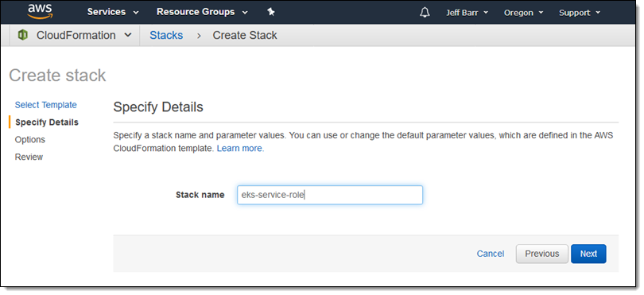Click the AWS logo home icon
This screenshot has height=295, width=644.
tap(40, 12)
